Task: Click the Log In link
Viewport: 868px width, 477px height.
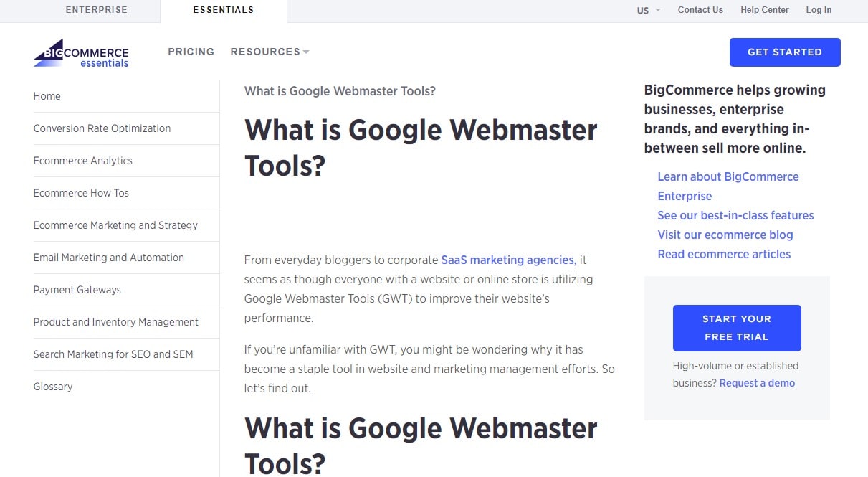Action: click(x=819, y=10)
